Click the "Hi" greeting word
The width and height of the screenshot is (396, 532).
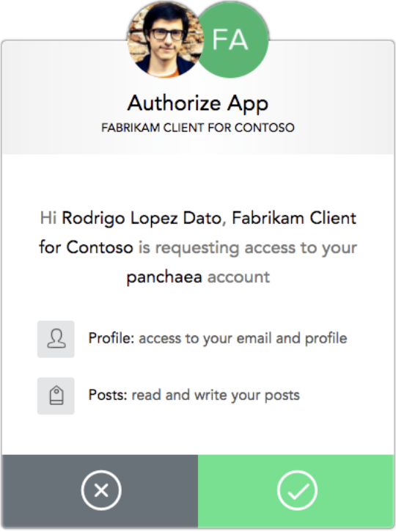click(48, 218)
